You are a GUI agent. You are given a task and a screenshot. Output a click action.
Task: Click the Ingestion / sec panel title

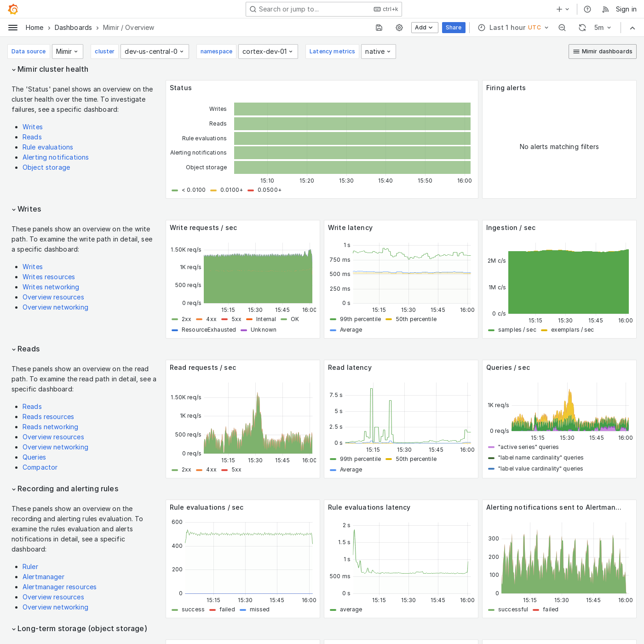point(511,228)
